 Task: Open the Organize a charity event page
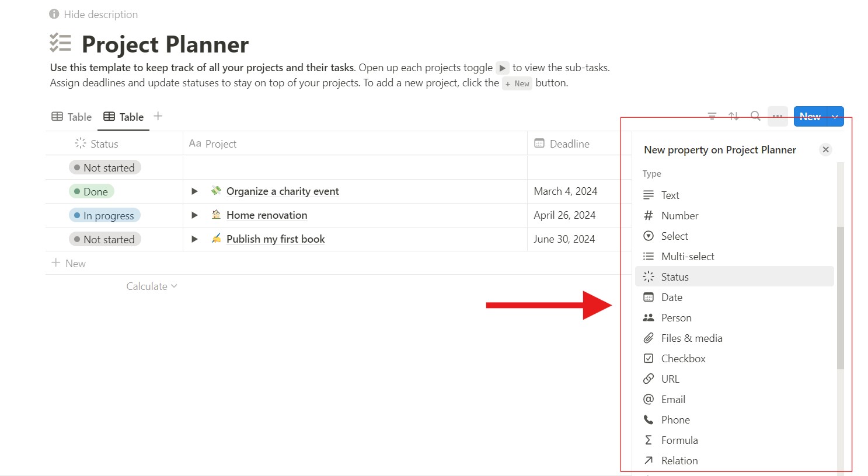[283, 191]
